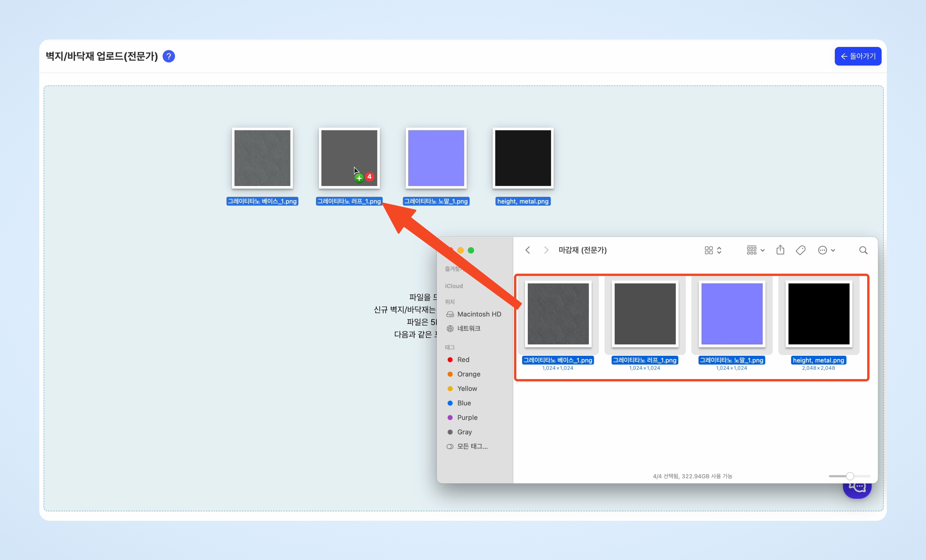Click the 위치 sidebar section header
Image resolution: width=926 pixels, height=560 pixels.
tap(449, 302)
